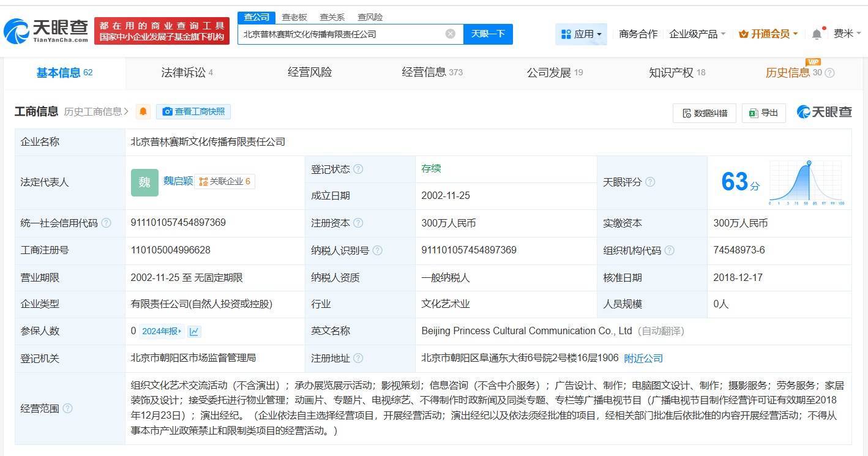This screenshot has width=868, height=456.
Task: Click registration number 110105004996628
Action: [170, 250]
